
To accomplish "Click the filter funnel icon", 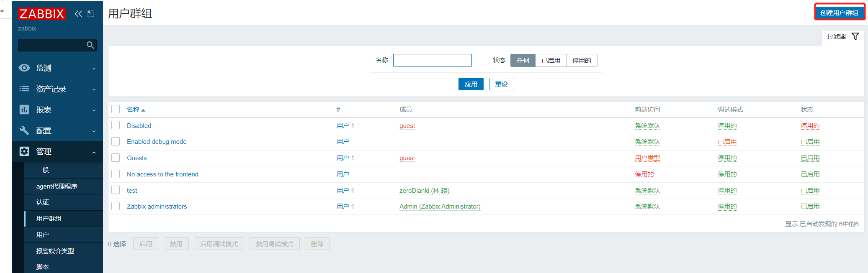I will [855, 36].
